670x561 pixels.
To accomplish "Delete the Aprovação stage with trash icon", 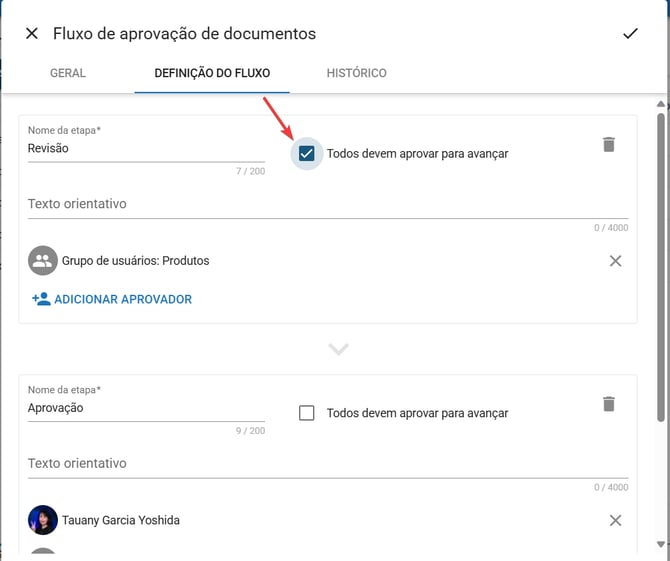I will [608, 404].
